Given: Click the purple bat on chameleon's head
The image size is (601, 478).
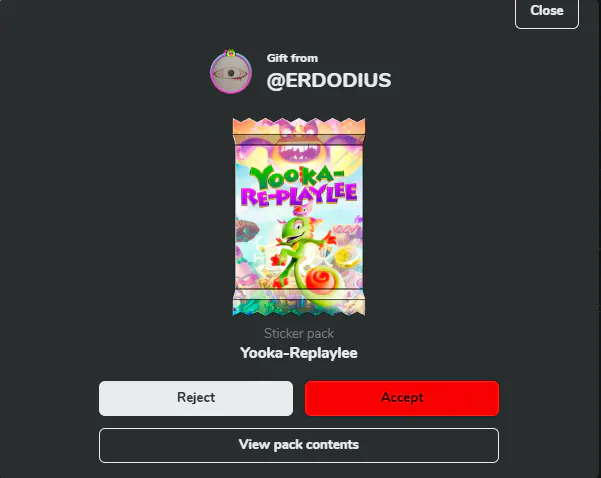Looking at the screenshot, I should [x=303, y=210].
